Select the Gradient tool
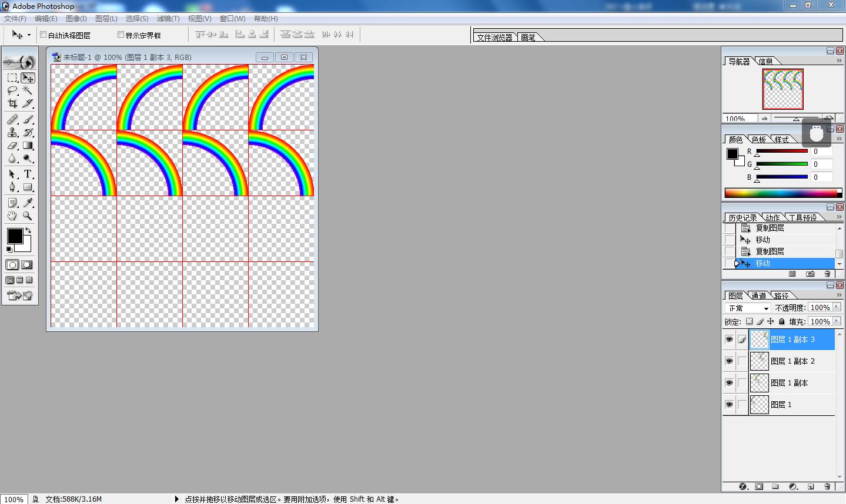Screen dimensions: 846x504 coord(28,145)
